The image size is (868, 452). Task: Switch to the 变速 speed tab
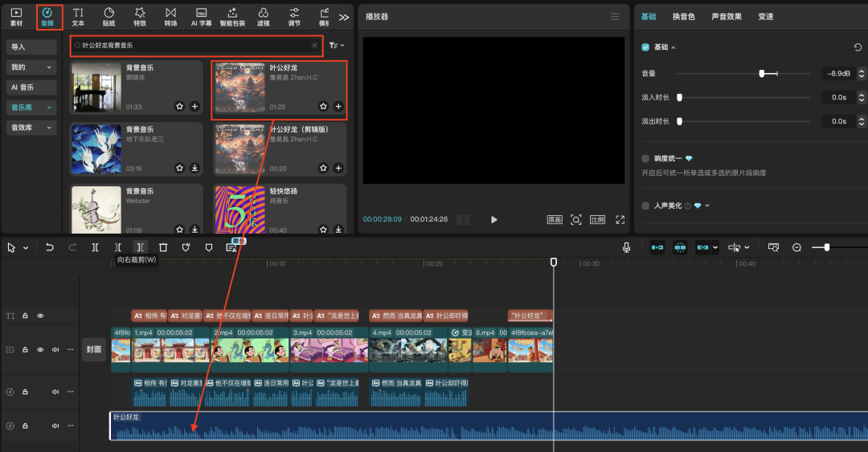tap(765, 17)
